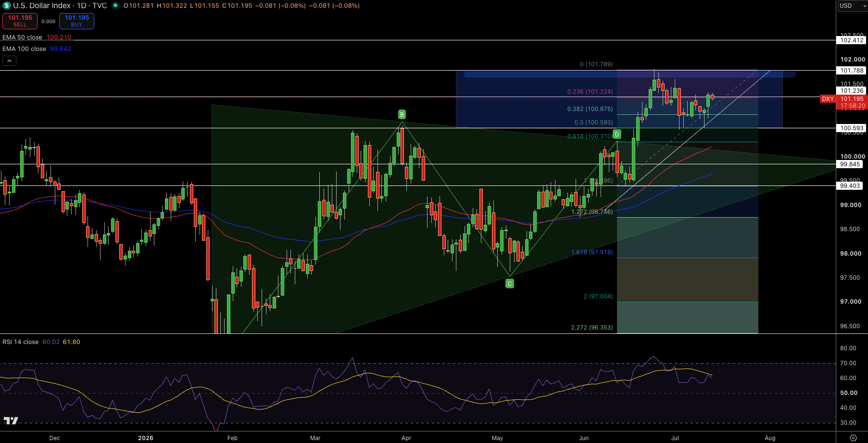This screenshot has width=868, height=443.
Task: Click the DXY price label on the axis
Action: (x=828, y=99)
